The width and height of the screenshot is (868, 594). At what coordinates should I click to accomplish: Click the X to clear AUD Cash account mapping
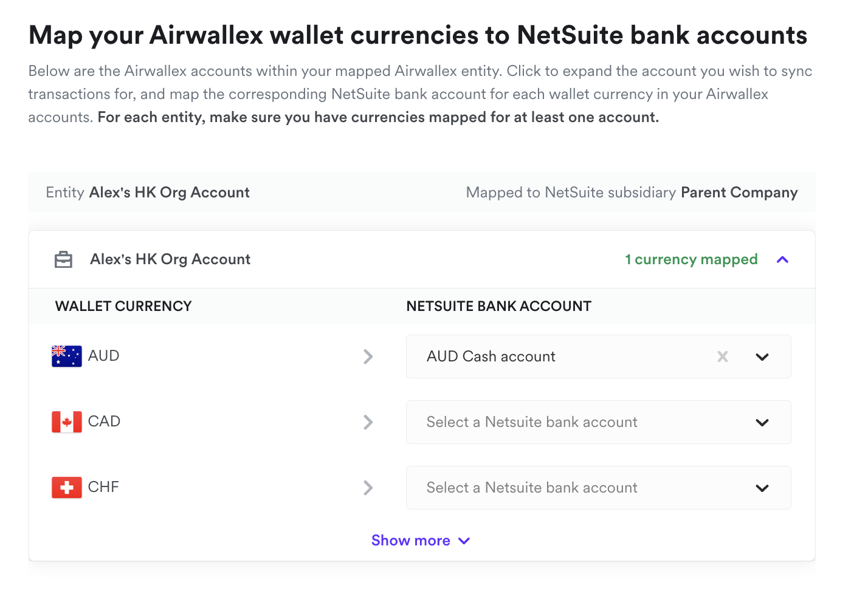click(722, 357)
